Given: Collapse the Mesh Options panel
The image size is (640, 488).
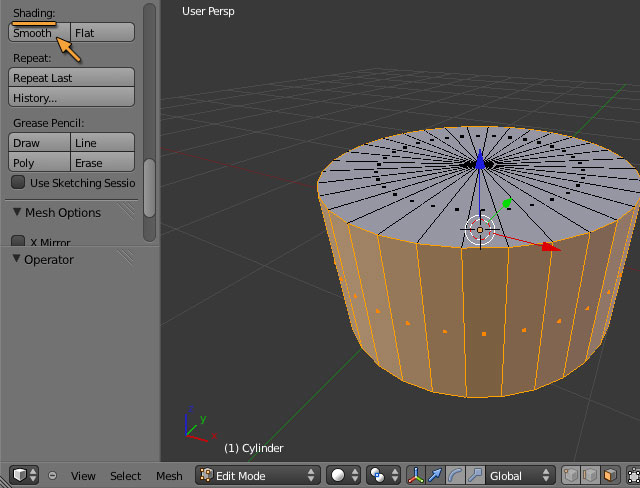Looking at the screenshot, I should (x=17, y=212).
